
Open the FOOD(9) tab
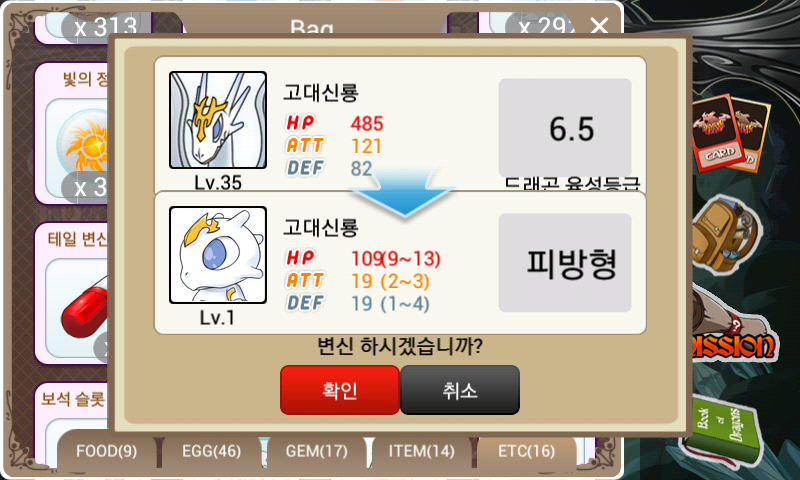coord(107,451)
